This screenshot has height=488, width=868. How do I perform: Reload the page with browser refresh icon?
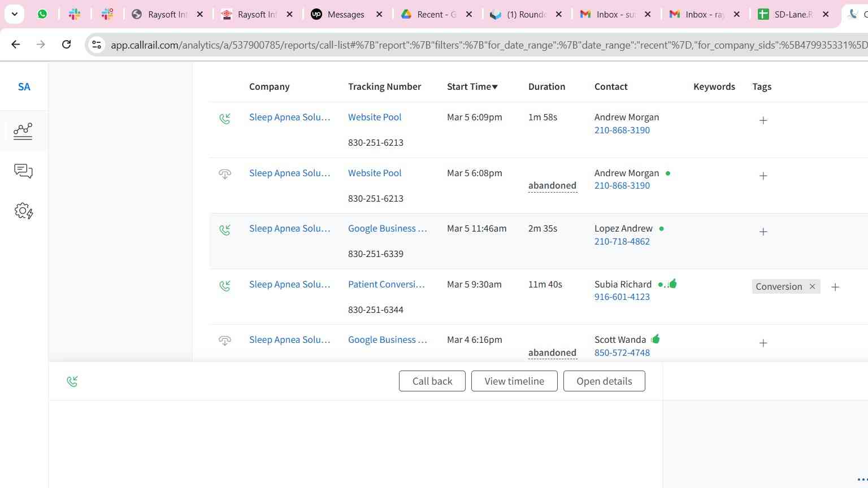[66, 45]
